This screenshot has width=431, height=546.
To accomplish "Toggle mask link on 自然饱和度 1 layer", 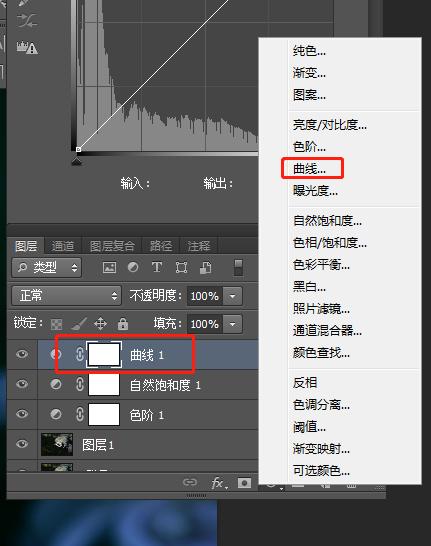I will (x=80, y=384).
